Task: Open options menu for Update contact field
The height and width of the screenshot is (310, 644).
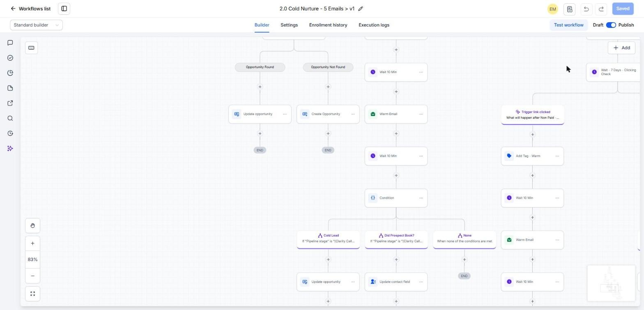Action: 421,282
